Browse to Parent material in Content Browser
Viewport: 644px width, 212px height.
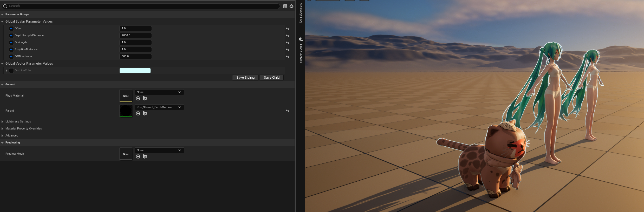click(x=145, y=113)
